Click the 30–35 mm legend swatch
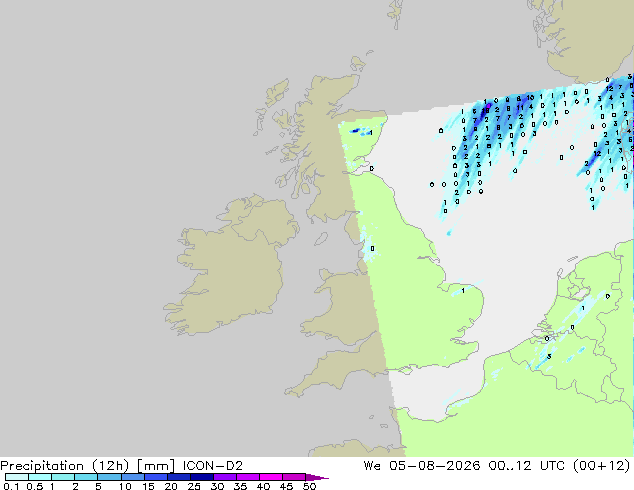The height and width of the screenshot is (490, 634). (224, 477)
